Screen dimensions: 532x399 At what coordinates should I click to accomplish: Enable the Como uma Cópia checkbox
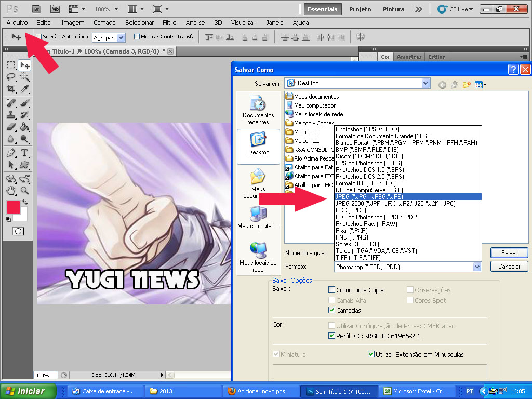tap(332, 290)
